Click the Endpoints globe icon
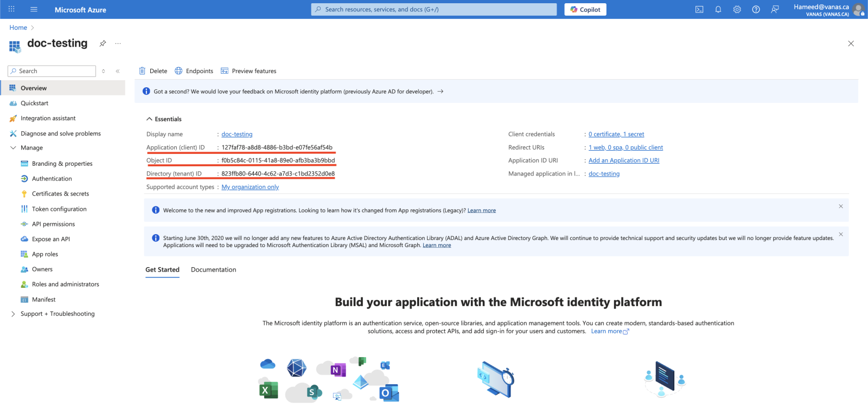 coord(178,71)
